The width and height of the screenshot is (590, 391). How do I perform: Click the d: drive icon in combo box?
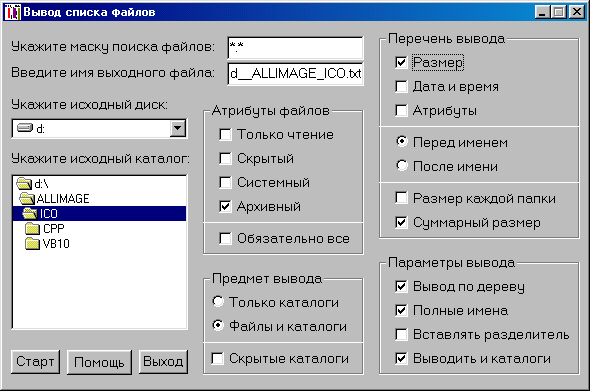pos(25,128)
